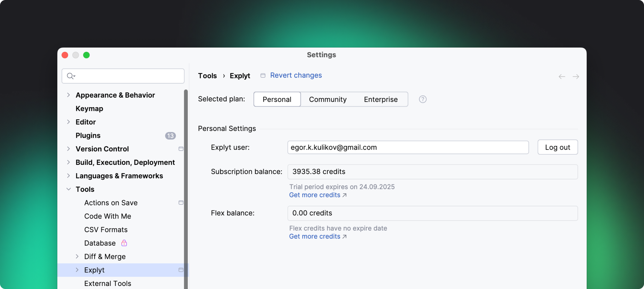Open the Keymap settings page
The width and height of the screenshot is (644, 289).
(x=89, y=109)
